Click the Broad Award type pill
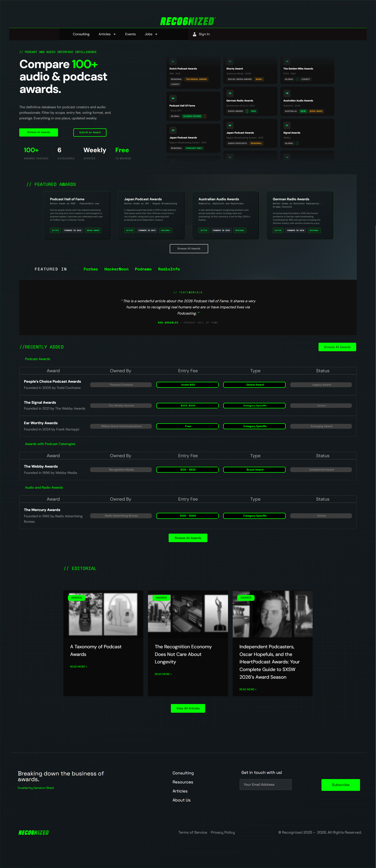The image size is (376, 868). pyautogui.click(x=254, y=470)
